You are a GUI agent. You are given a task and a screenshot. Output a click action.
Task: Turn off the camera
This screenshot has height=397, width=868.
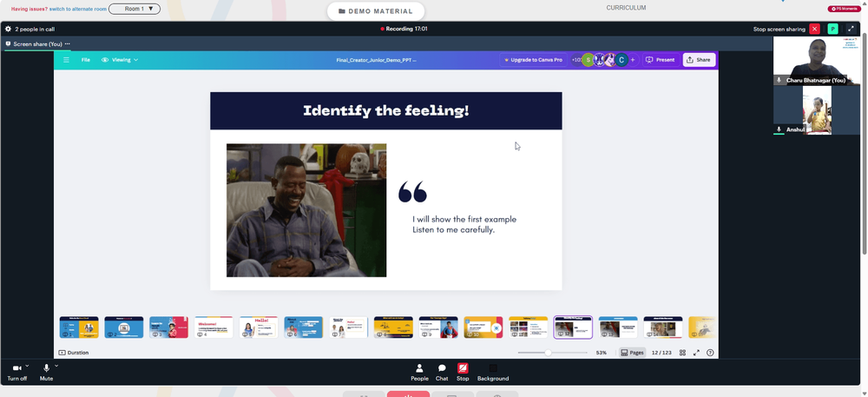tap(16, 373)
